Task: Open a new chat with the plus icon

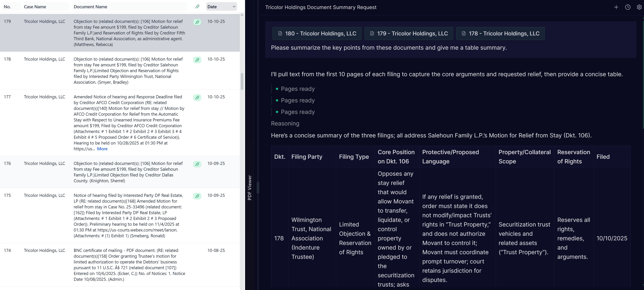Action: (x=616, y=7)
